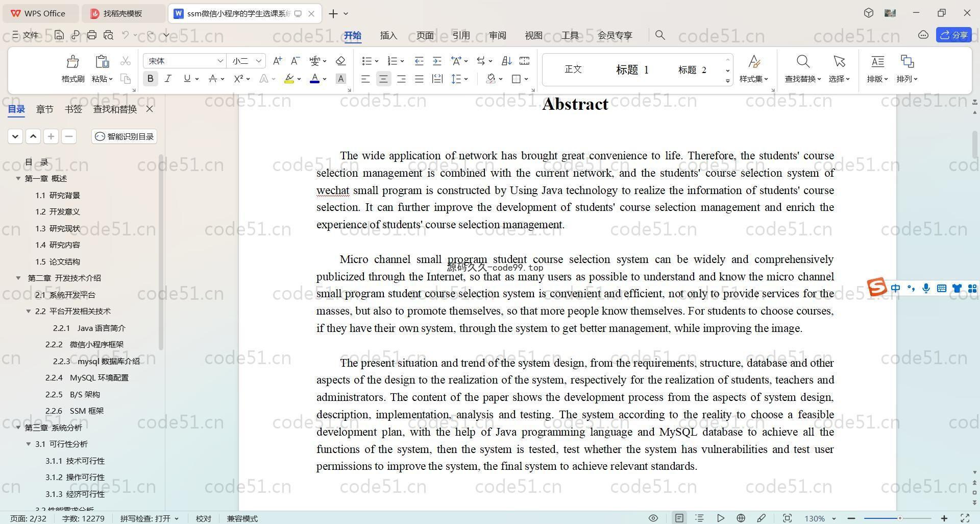
Task: Switch to the 插入 ribbon tab
Action: (x=388, y=35)
